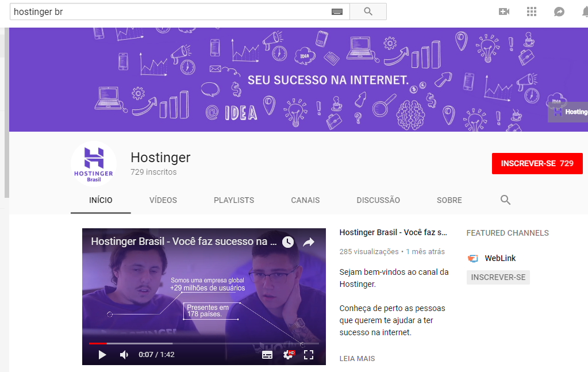Open video title link beside player

point(393,232)
